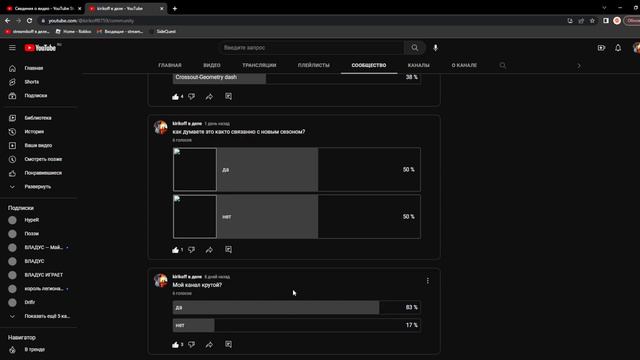This screenshot has height=360, width=640.
Task: Open Ваши видео in the sidebar
Action: click(38, 145)
